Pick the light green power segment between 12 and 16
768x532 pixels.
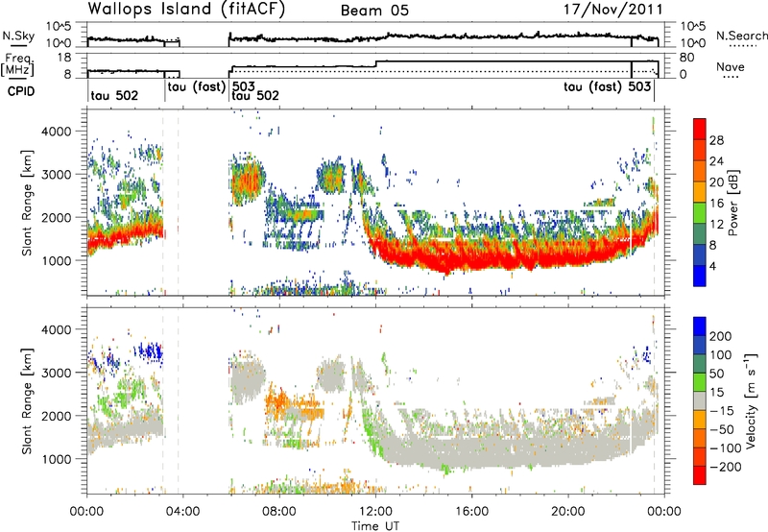tap(700, 212)
